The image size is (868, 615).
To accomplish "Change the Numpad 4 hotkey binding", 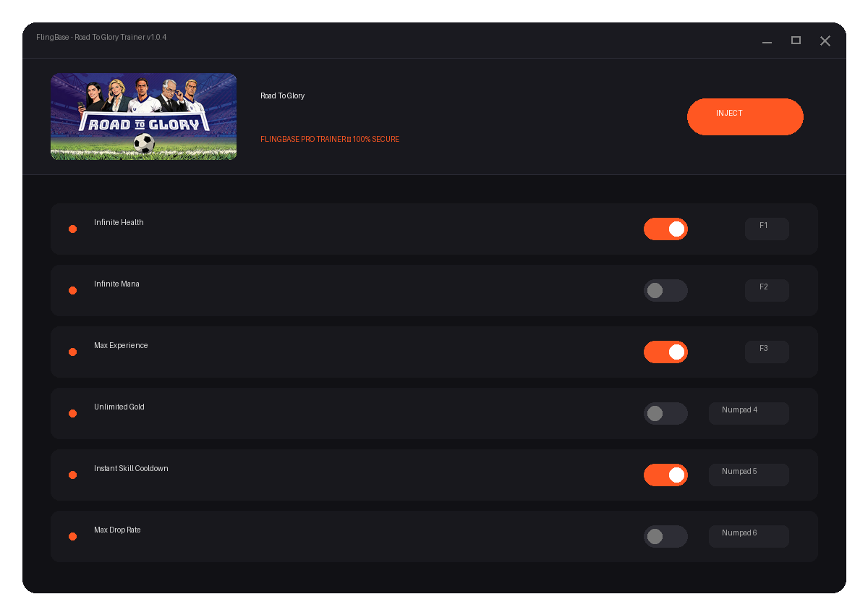I will tap(749, 413).
